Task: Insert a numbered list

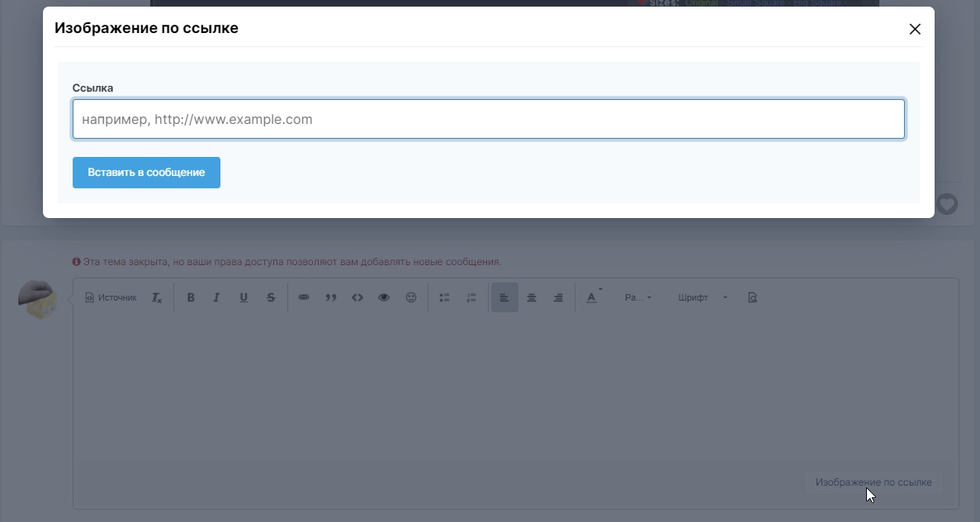Action: 471,297
